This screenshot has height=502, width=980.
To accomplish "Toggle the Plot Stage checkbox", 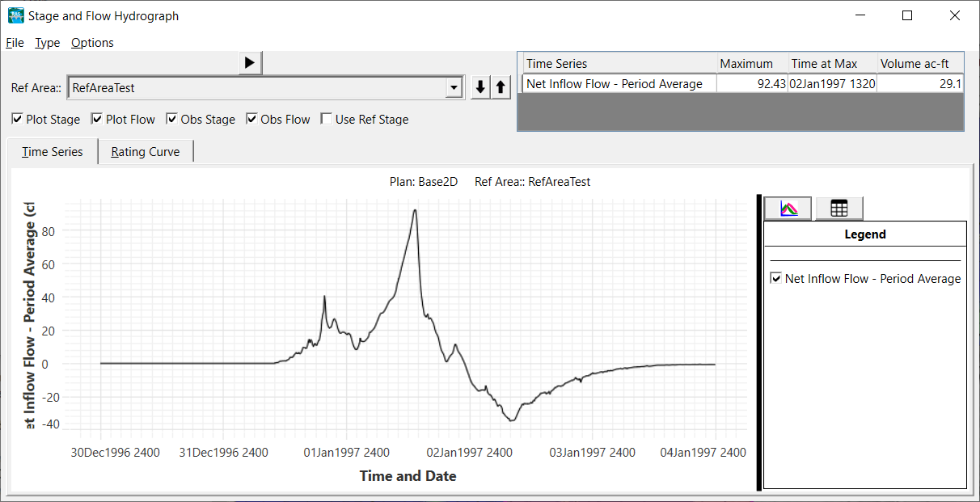I will (x=18, y=120).
